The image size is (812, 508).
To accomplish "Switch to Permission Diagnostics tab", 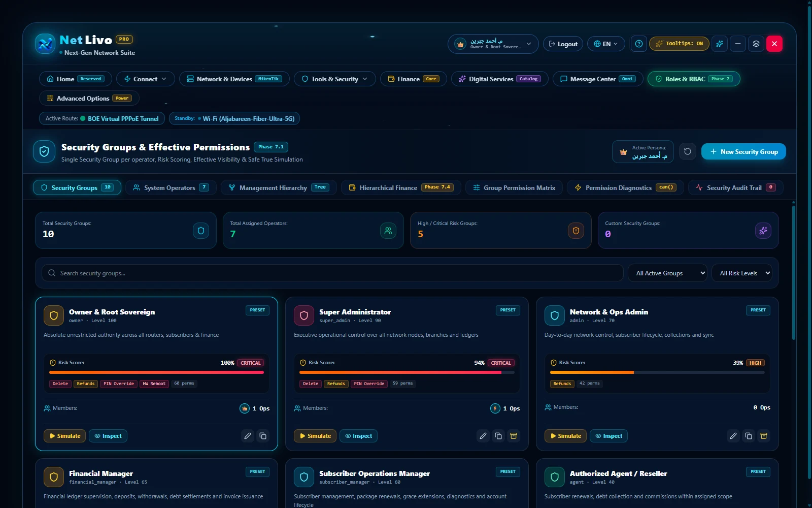I will 625,187.
